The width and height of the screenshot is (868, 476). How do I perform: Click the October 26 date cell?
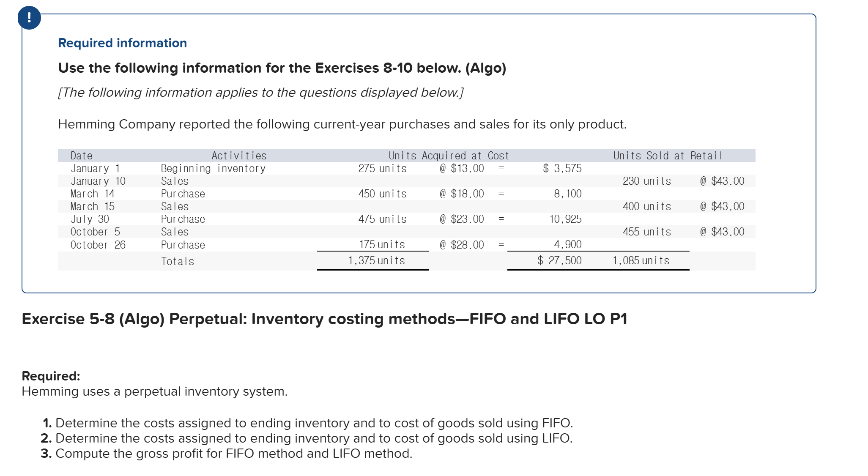98,245
